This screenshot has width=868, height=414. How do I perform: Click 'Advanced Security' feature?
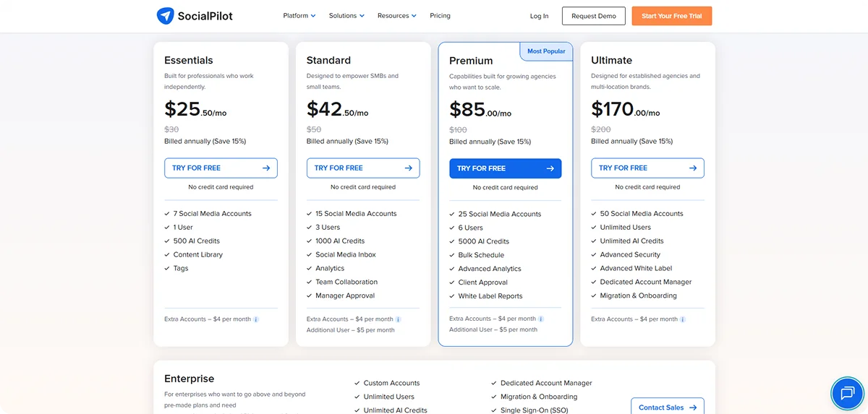tap(630, 255)
